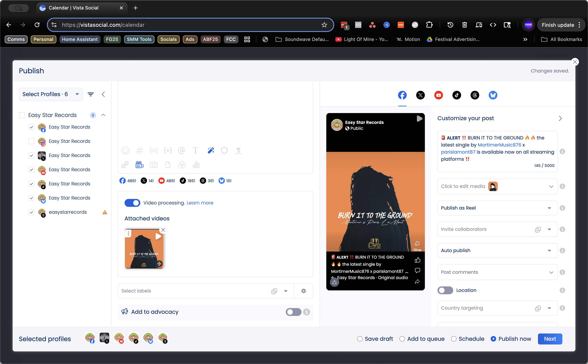Click the insert link icon
This screenshot has height=364, width=588.
(x=125, y=165)
